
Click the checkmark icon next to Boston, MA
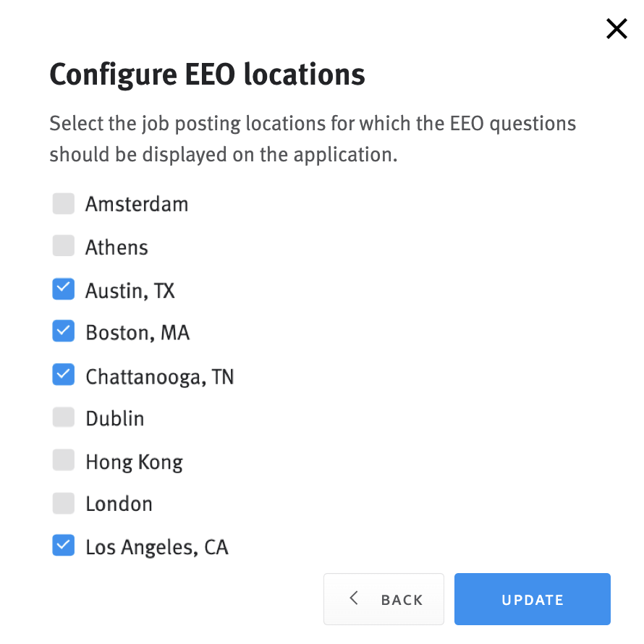tap(63, 331)
